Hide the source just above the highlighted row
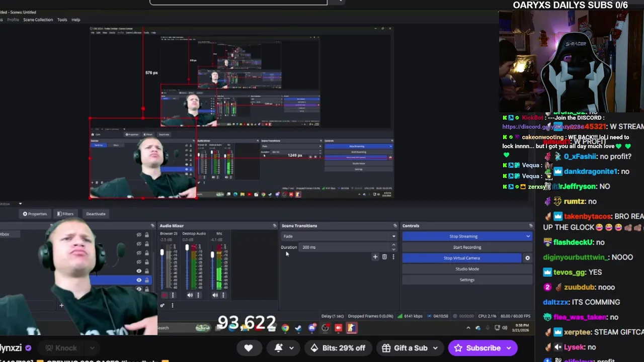644x362 pixels. (x=139, y=271)
